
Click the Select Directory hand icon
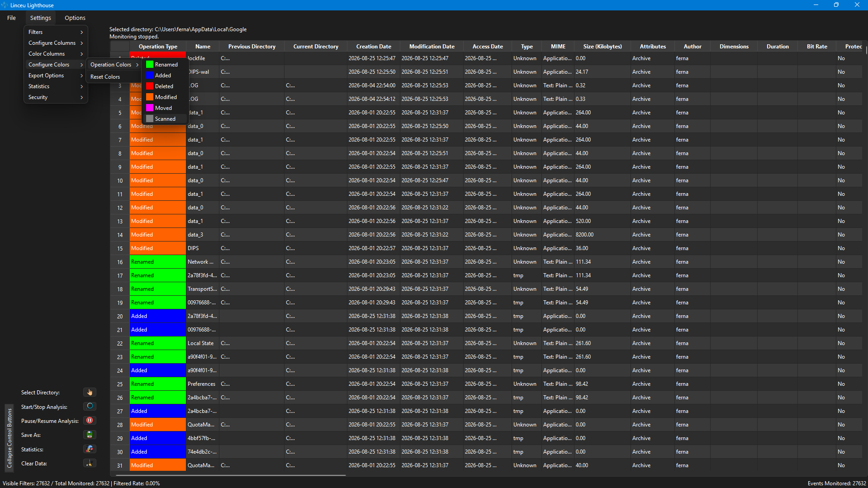point(90,393)
